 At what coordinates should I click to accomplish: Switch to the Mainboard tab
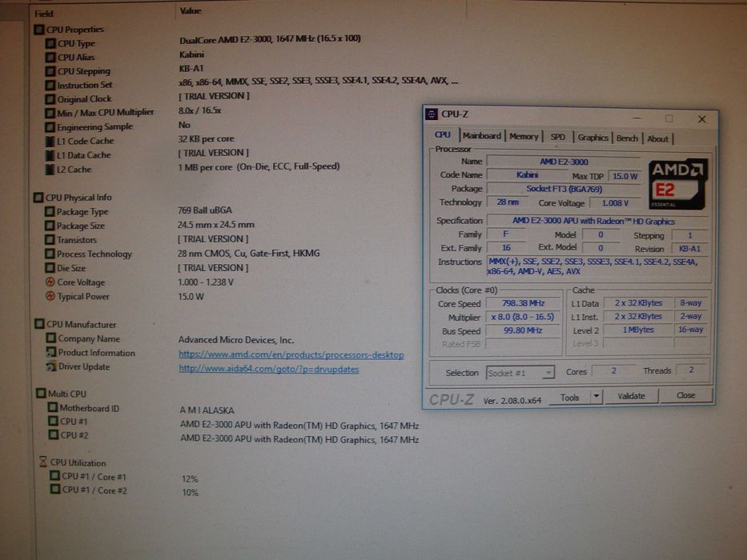click(482, 136)
